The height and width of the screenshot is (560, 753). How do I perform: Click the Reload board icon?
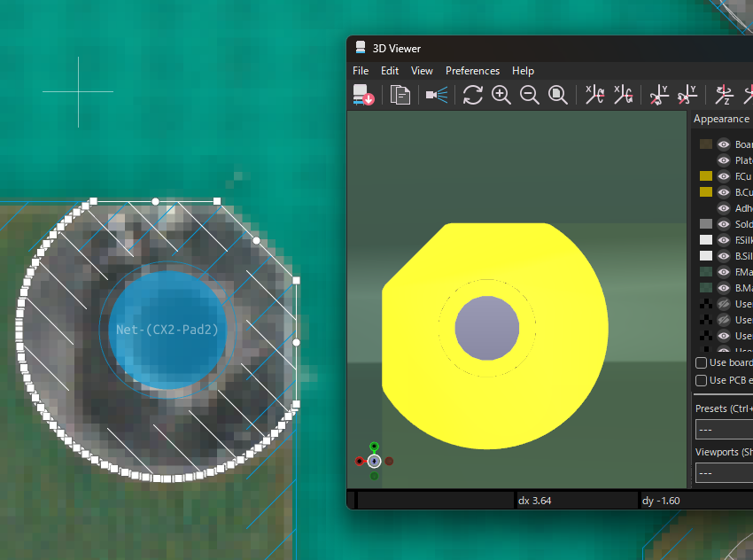click(363, 94)
